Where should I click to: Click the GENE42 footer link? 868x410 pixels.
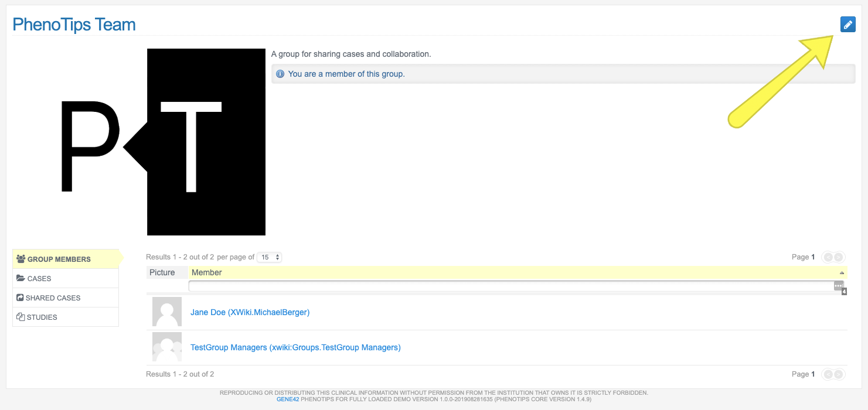[288, 399]
